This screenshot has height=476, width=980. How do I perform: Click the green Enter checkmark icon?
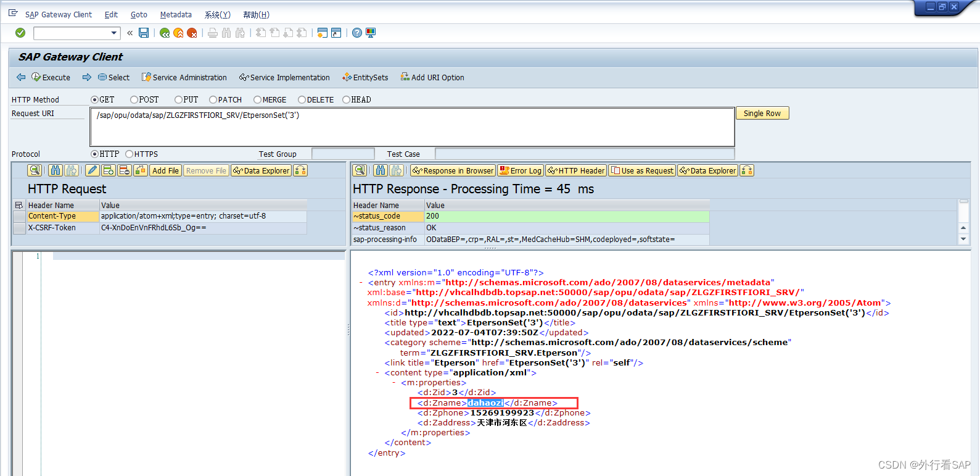[20, 33]
